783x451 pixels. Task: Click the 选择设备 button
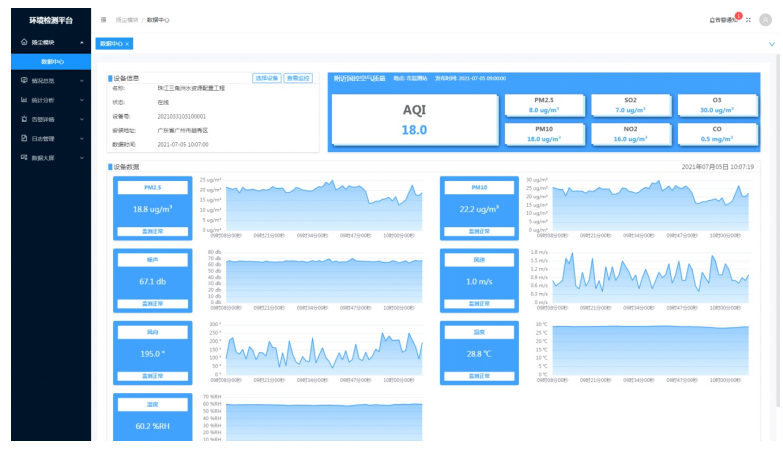tap(266, 77)
